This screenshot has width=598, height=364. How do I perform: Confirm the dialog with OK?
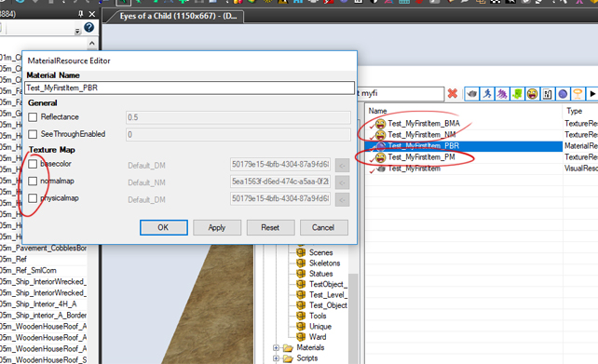(164, 227)
